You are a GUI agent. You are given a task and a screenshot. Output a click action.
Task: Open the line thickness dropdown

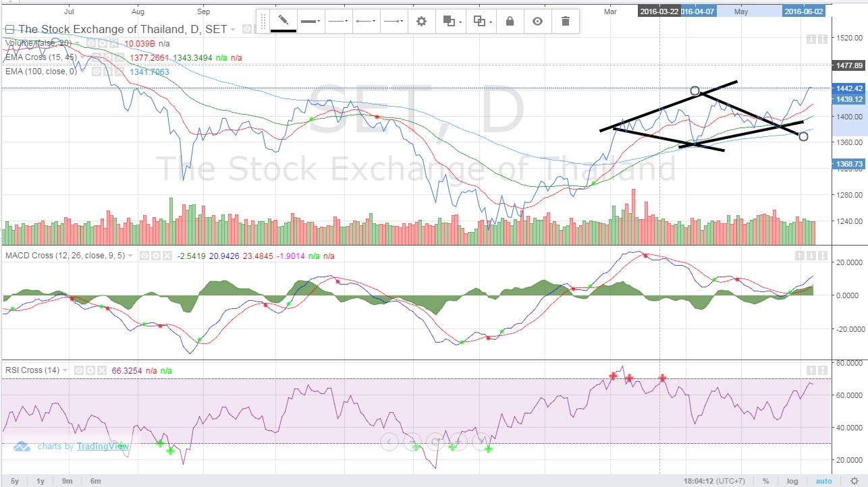pyautogui.click(x=311, y=22)
